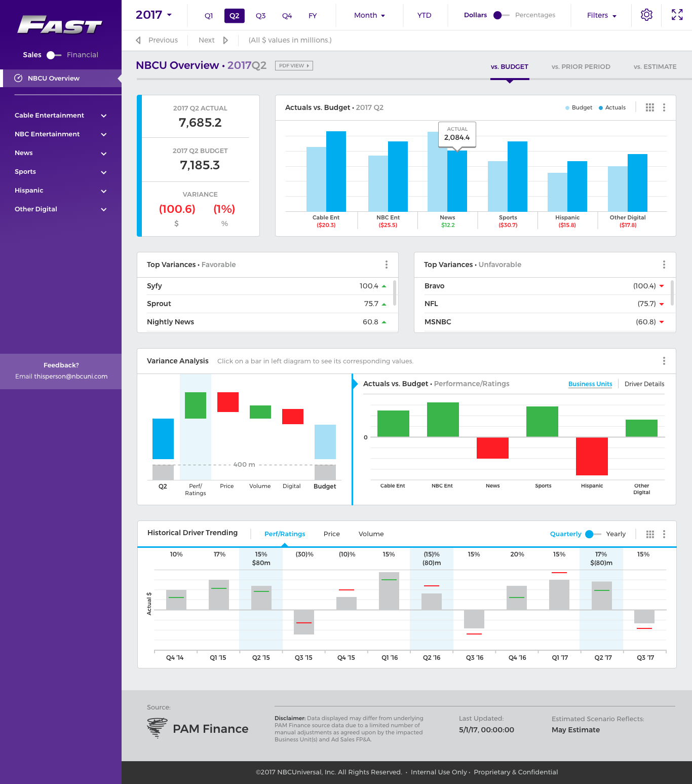Enter fullscreen with the expand icon

677,15
